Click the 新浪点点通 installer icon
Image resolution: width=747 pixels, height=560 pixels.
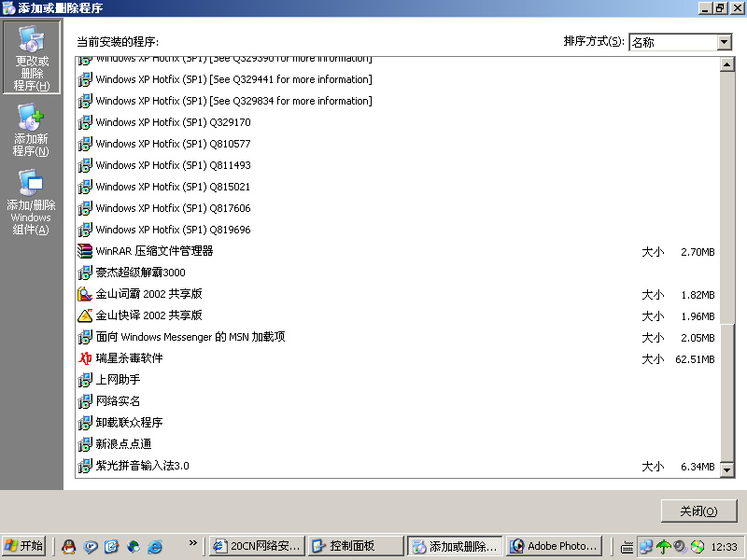tap(85, 444)
